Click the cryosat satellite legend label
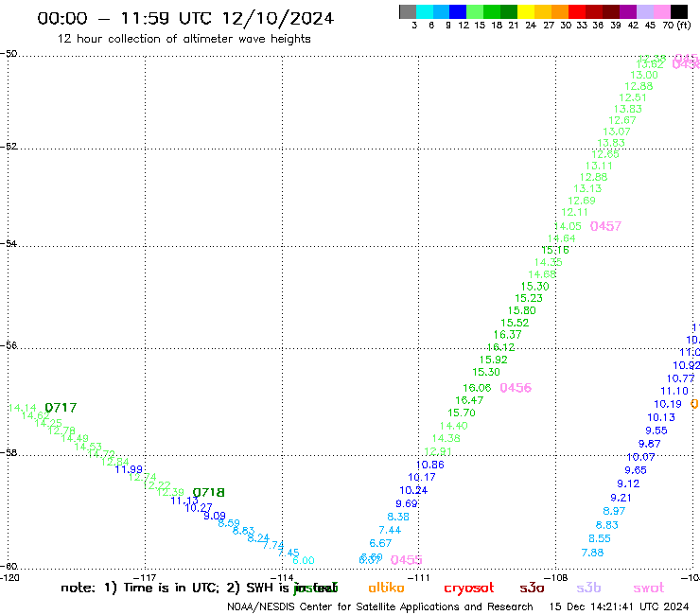700x615 pixels. pos(469,588)
